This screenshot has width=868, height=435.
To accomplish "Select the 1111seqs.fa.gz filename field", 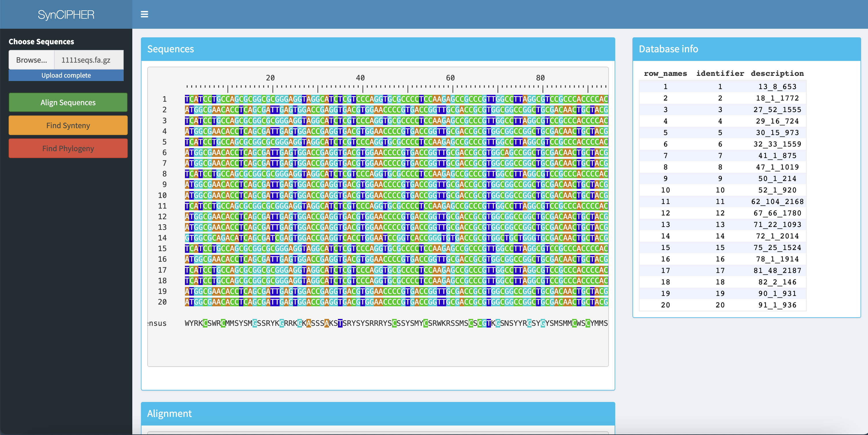I will coord(89,60).
